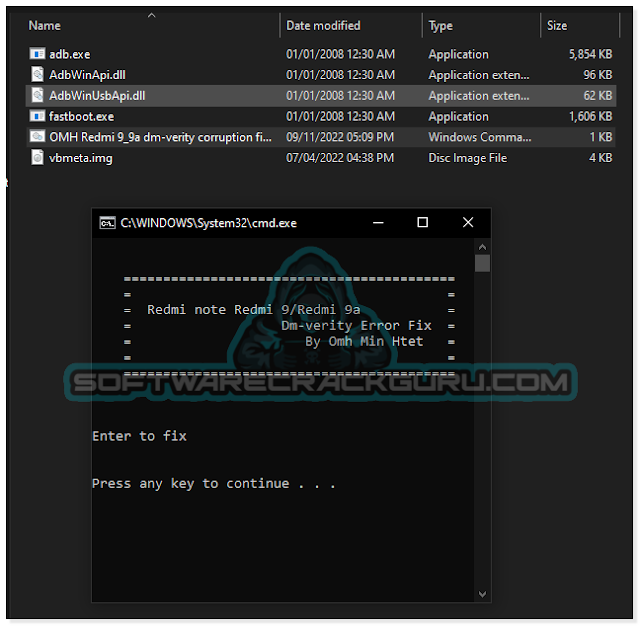
Task: Sort files by Date modified column
Action: 323,25
